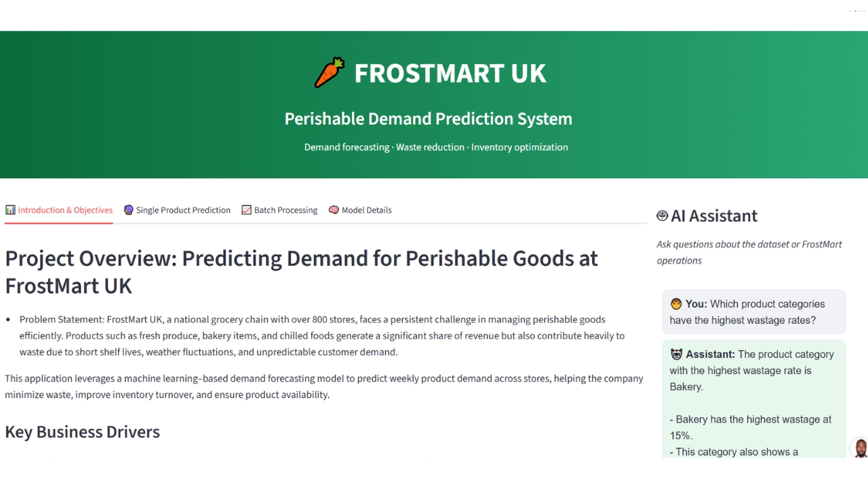Click the brain icon beside Model Details
868x488 pixels.
pos(334,210)
